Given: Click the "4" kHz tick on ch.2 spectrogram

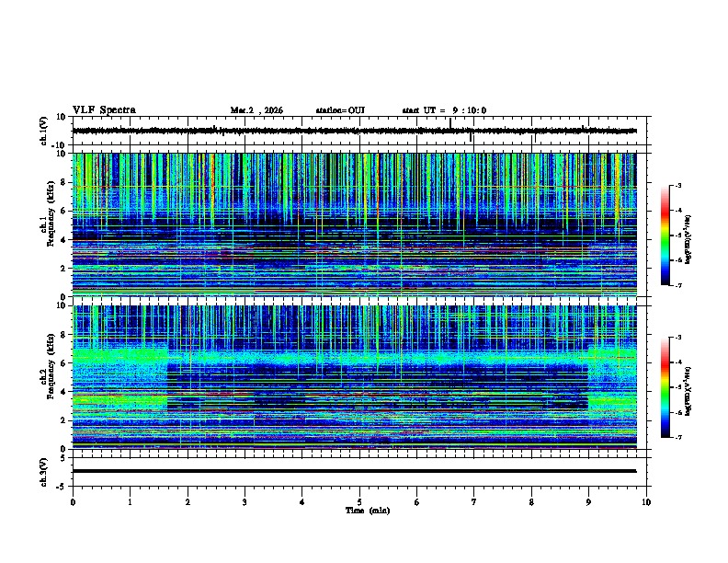Looking at the screenshot, I should coord(64,392).
